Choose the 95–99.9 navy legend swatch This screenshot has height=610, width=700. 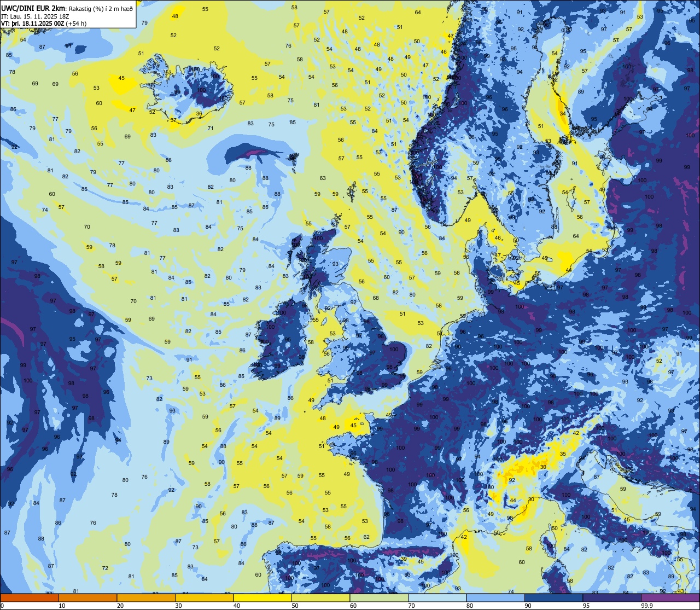(x=612, y=597)
